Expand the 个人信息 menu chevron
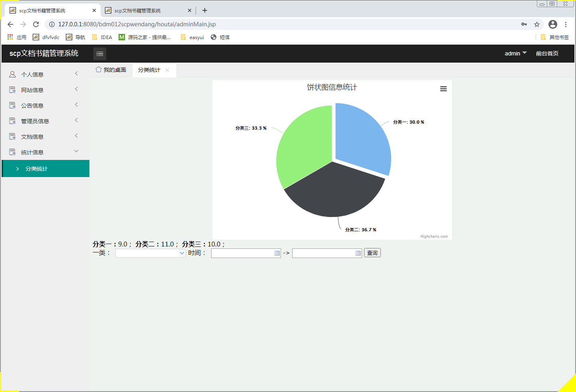 pos(76,73)
